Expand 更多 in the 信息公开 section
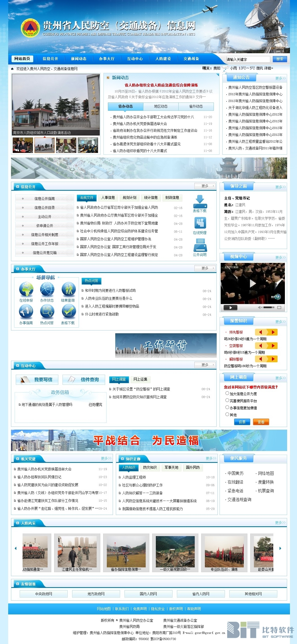This screenshot has width=297, height=644. pos(205,186)
